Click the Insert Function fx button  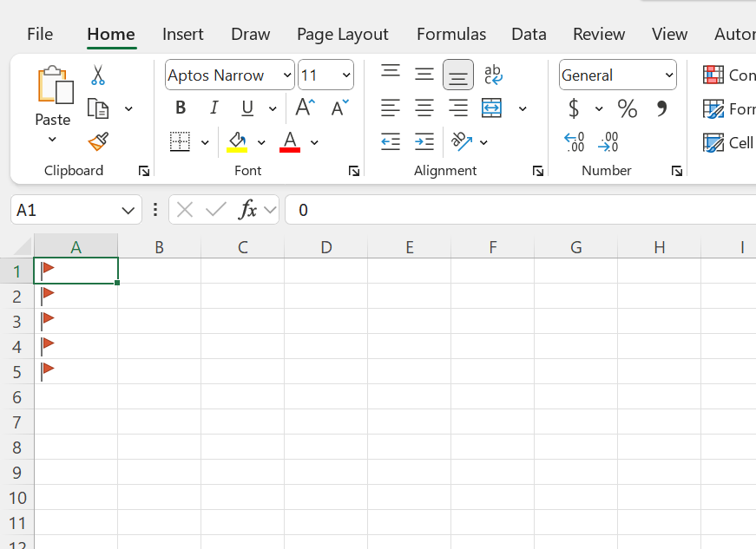247,210
